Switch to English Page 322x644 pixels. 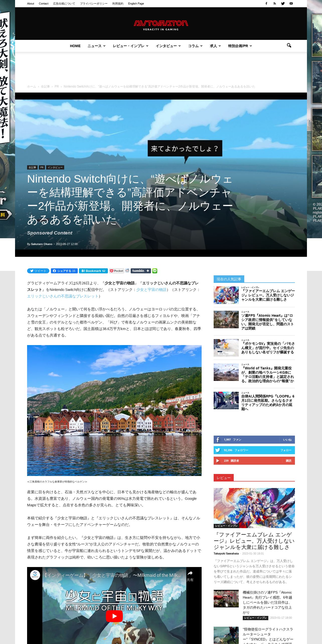[136, 4]
